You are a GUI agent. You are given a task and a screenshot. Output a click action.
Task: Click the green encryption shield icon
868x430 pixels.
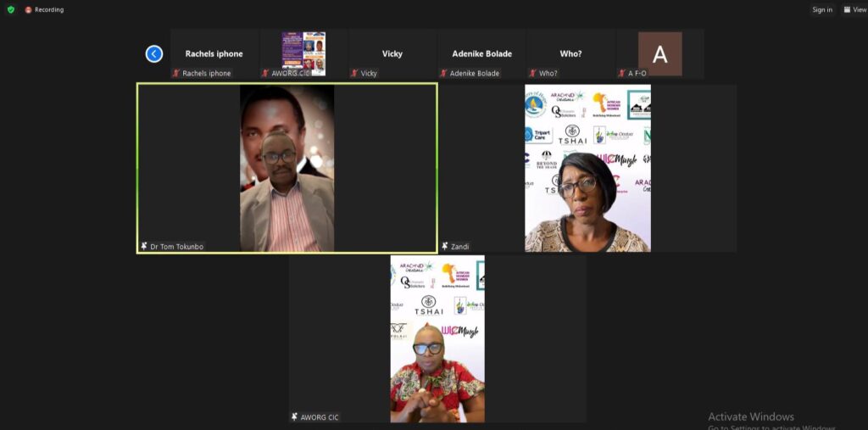9,10
